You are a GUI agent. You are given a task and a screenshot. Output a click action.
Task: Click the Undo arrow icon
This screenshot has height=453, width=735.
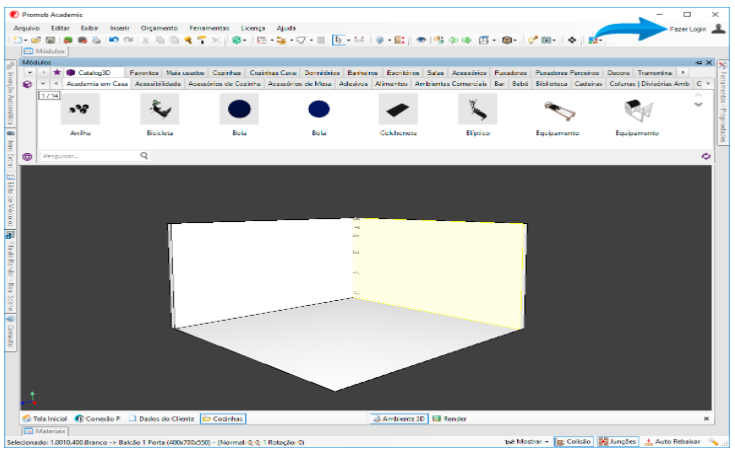(113, 40)
